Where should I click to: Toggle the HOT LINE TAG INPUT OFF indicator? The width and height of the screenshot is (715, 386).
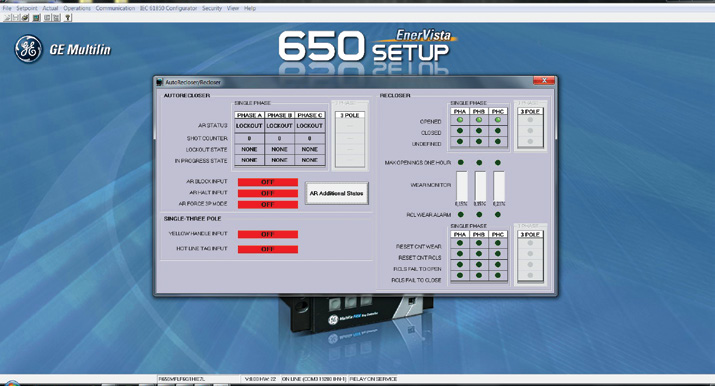coord(268,249)
